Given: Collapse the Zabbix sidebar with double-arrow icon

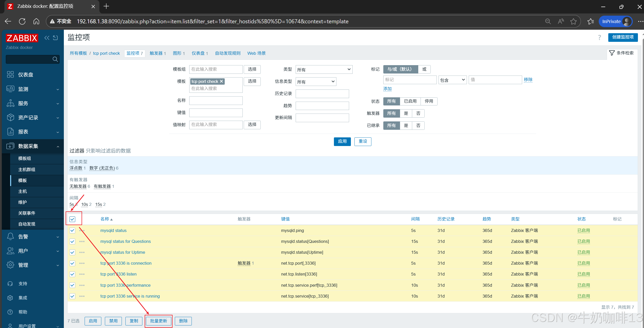Looking at the screenshot, I should coord(47,38).
